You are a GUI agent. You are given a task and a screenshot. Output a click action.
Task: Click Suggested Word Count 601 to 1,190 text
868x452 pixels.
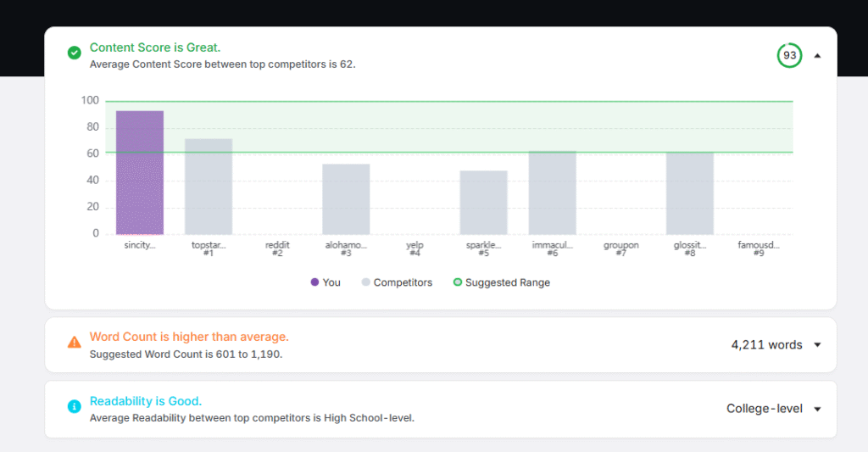tap(186, 354)
